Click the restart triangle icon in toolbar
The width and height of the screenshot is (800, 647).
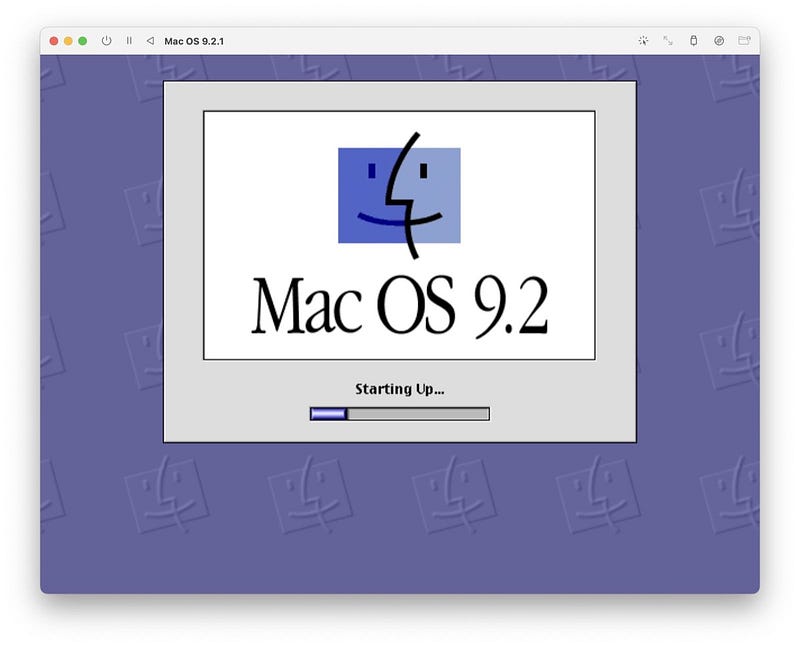(x=150, y=41)
